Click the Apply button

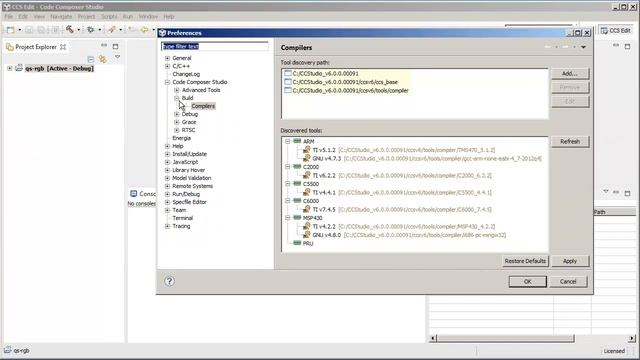coord(570,261)
